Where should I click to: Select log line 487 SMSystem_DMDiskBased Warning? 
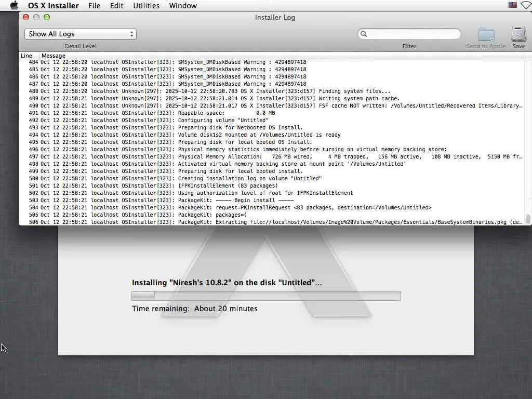[x=271, y=84]
